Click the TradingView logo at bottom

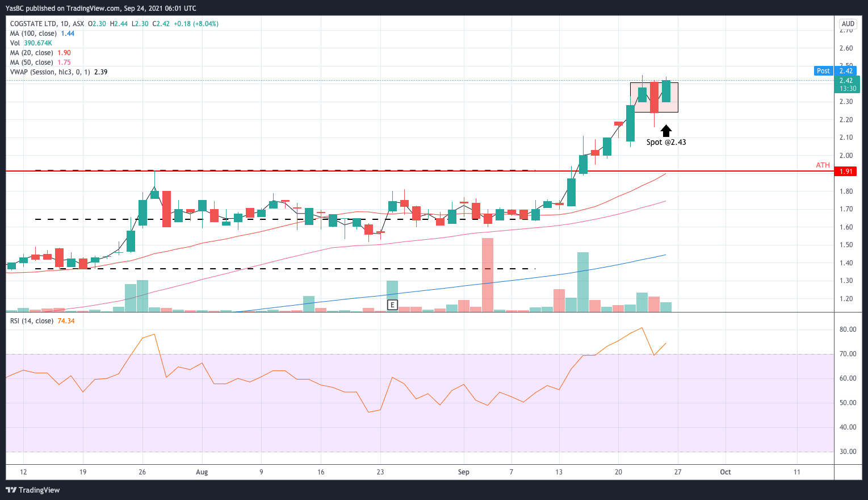tap(32, 490)
